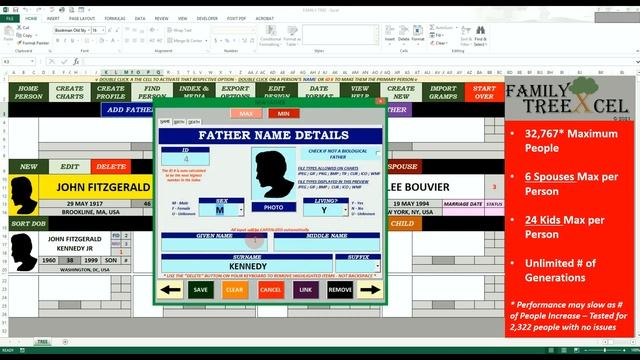The height and width of the screenshot is (360, 640).
Task: Click the MAX button in dialog
Action: [x=246, y=113]
